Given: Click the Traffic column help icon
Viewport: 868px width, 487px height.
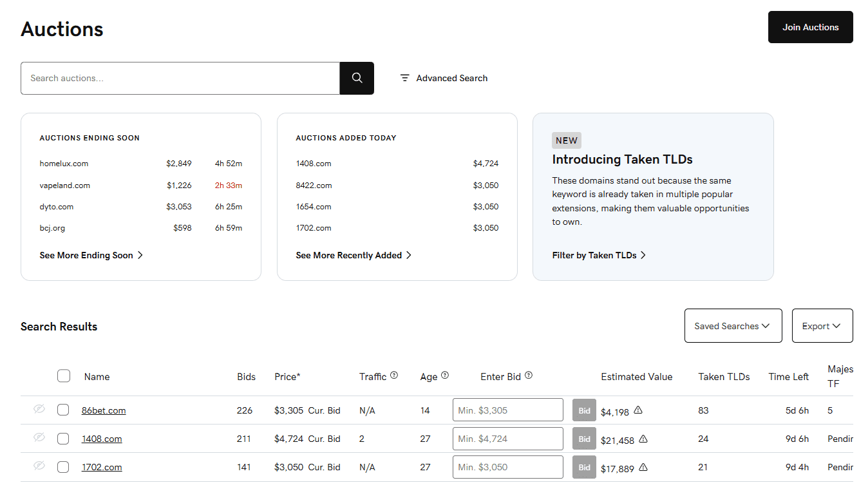Looking at the screenshot, I should [394, 376].
